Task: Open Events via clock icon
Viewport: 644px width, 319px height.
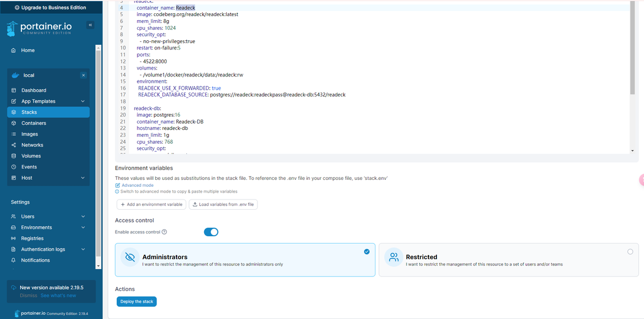Action: tap(14, 167)
